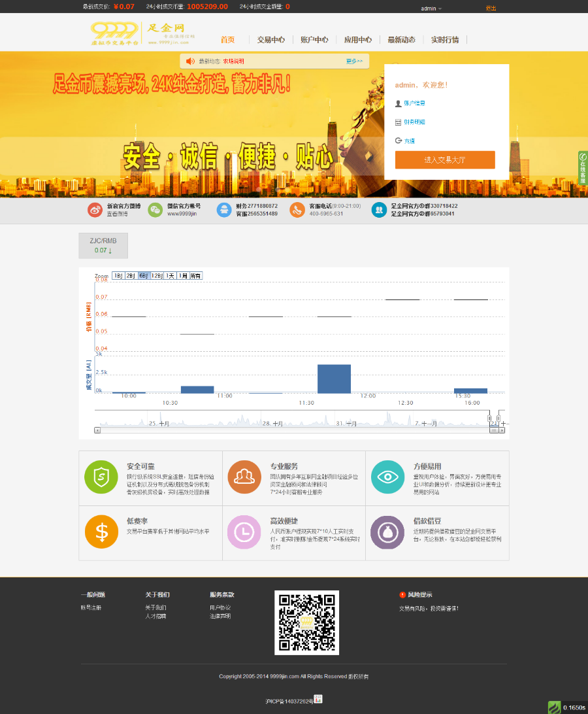Click the 充值 recharge link
This screenshot has height=714, width=588.
[410, 141]
